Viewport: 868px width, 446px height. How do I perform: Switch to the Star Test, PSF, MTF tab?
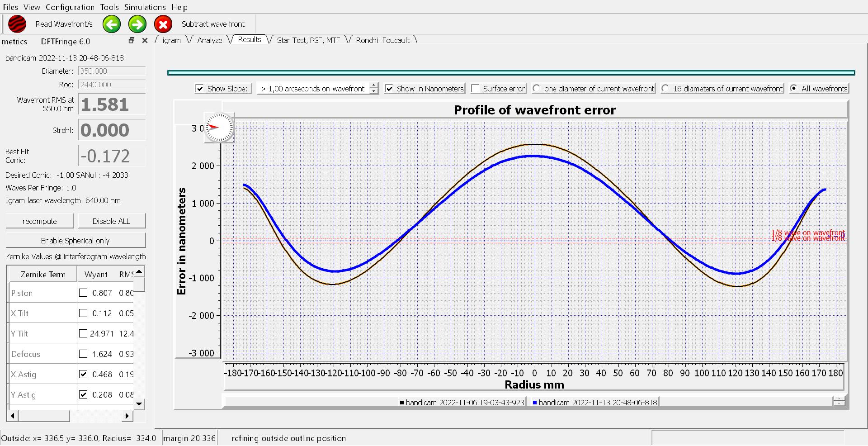coord(308,40)
